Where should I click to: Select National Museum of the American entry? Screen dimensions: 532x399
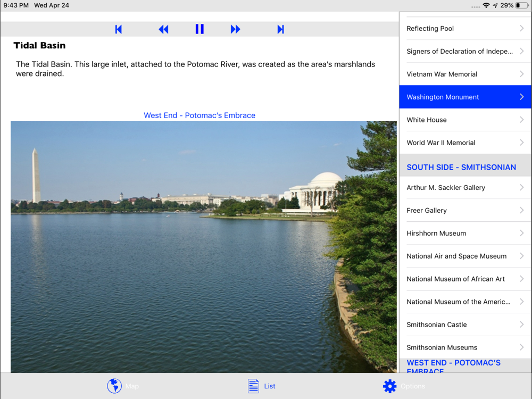[465, 302]
